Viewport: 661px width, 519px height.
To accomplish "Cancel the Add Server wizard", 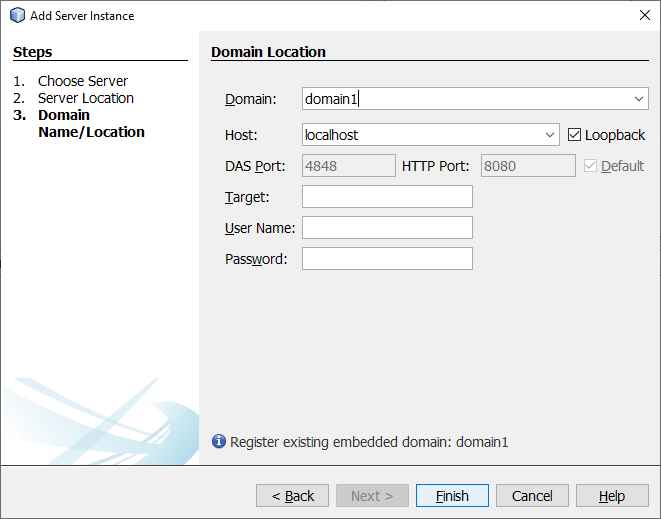I will 532,496.
